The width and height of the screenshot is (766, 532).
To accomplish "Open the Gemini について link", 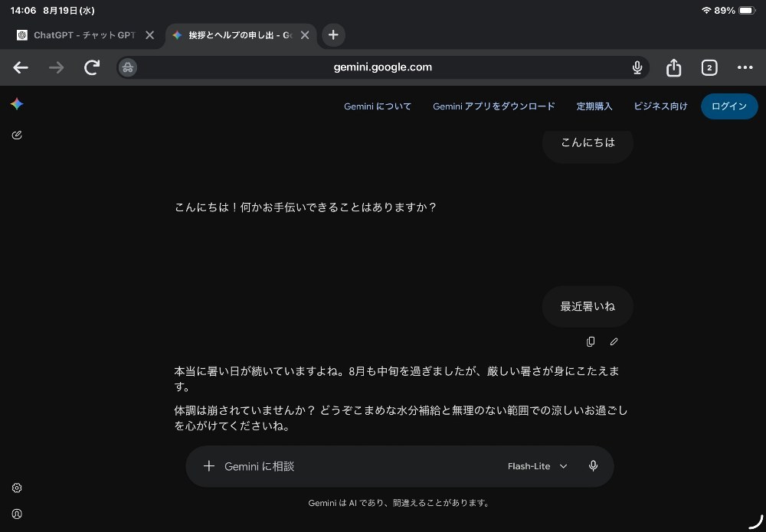I will pos(378,106).
